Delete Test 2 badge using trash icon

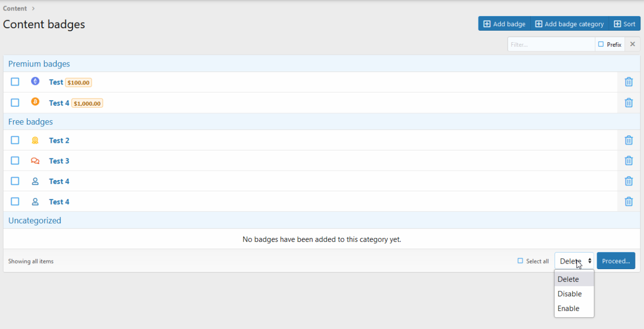[x=628, y=140]
